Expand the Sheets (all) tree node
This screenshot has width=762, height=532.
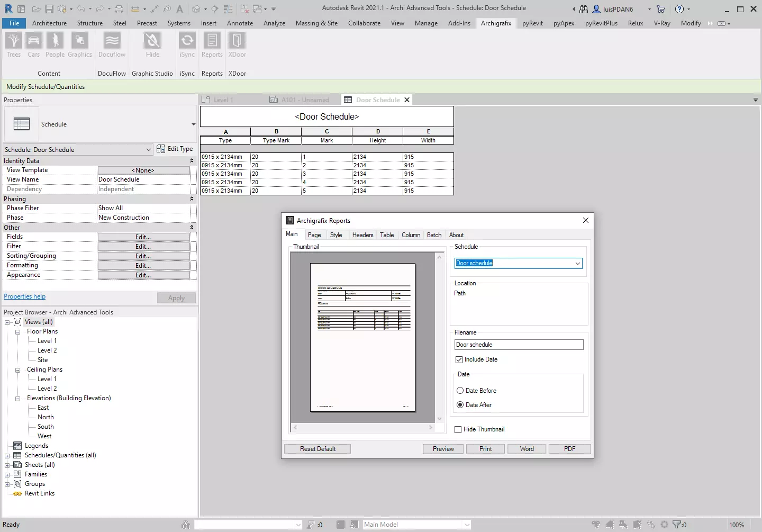click(7, 465)
